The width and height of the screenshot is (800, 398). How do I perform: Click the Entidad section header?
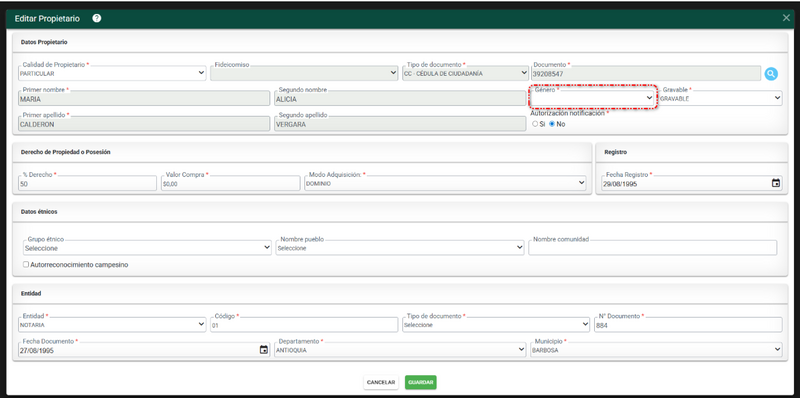click(x=31, y=294)
